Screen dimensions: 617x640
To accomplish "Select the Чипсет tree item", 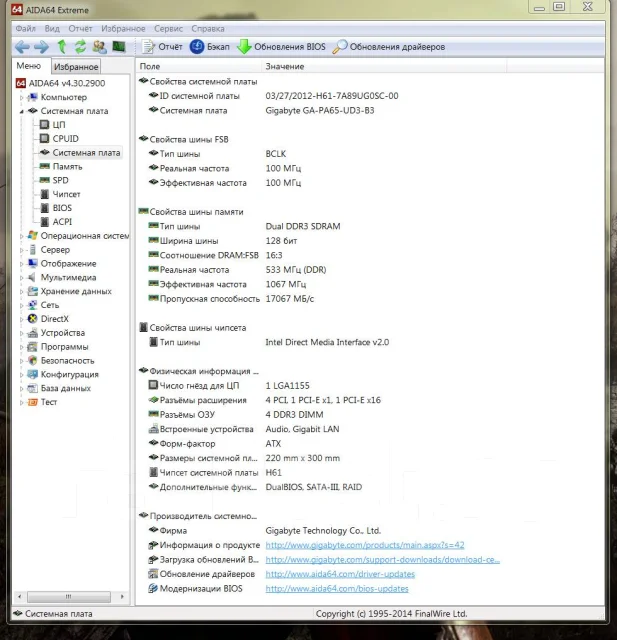I will tap(66, 194).
